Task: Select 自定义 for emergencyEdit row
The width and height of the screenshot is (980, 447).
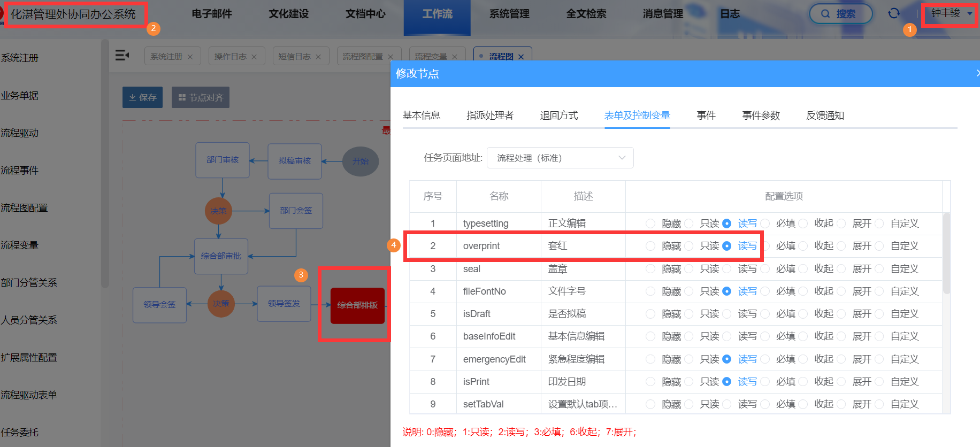Action: pyautogui.click(x=879, y=359)
